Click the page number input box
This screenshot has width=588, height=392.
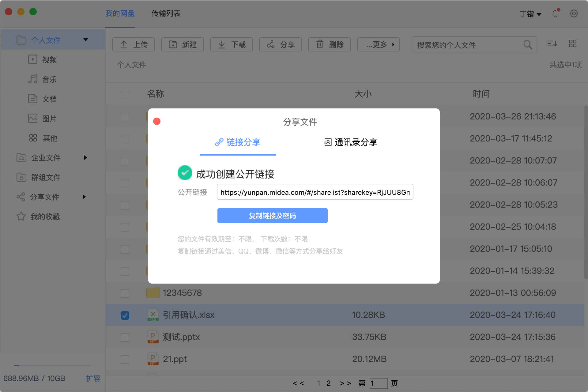point(379,383)
